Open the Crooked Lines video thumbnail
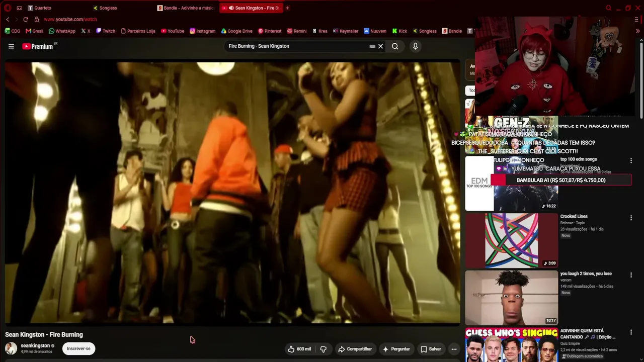 511,240
